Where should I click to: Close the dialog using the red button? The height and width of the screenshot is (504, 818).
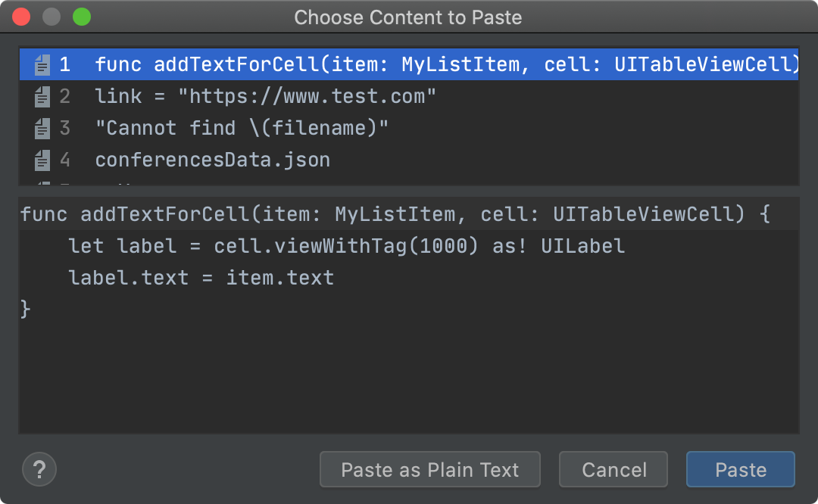pos(21,17)
